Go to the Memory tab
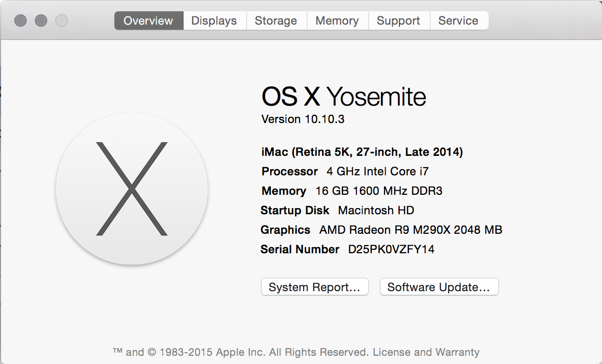This screenshot has height=364, width=602. coord(337,21)
